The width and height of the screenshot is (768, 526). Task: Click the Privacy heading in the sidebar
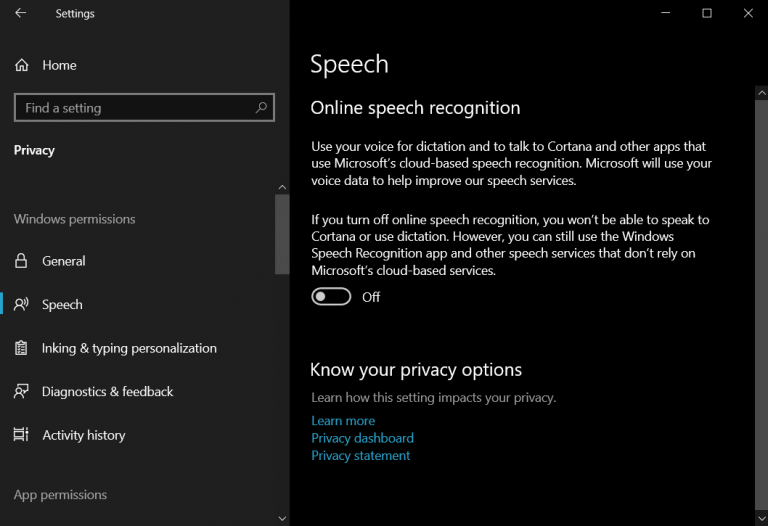(x=34, y=150)
